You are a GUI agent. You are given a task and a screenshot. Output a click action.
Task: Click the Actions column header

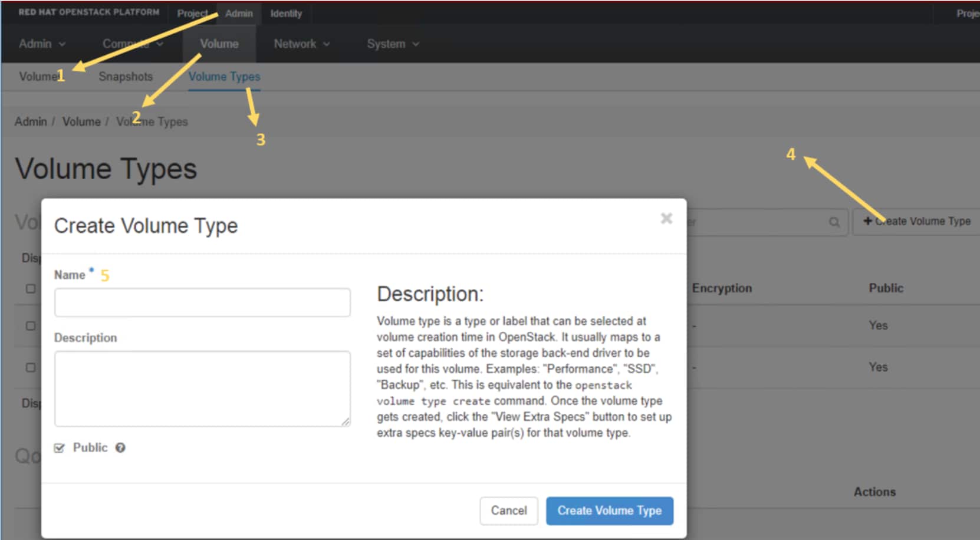click(874, 492)
